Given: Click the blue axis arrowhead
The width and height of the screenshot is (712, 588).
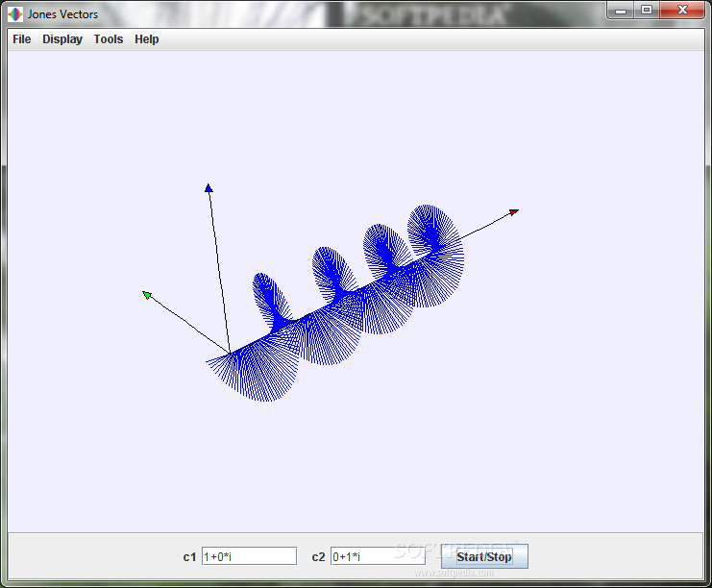Looking at the screenshot, I should [209, 188].
